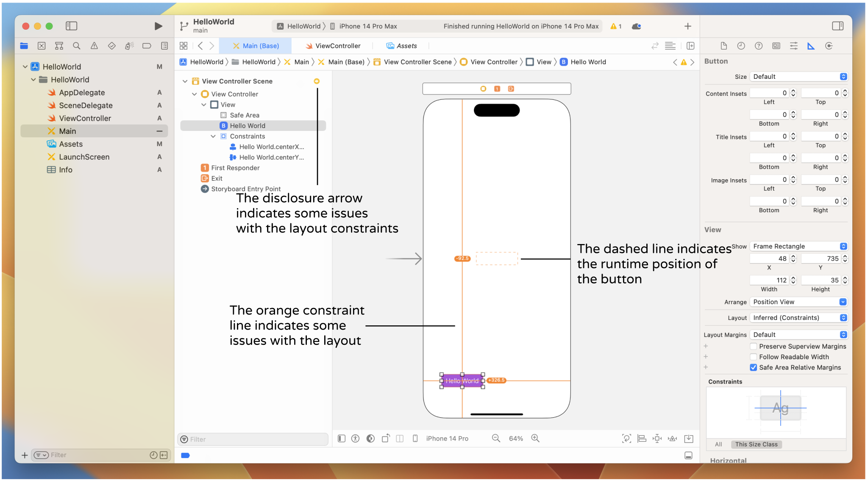This screenshot has width=868, height=483.
Task: Toggle dark appearance preview for the canvas
Action: point(370,439)
